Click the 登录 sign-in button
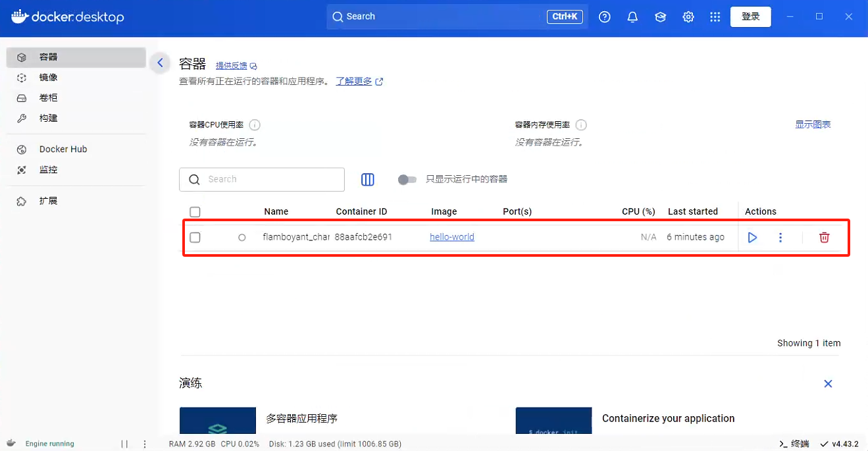The image size is (868, 451). [751, 16]
